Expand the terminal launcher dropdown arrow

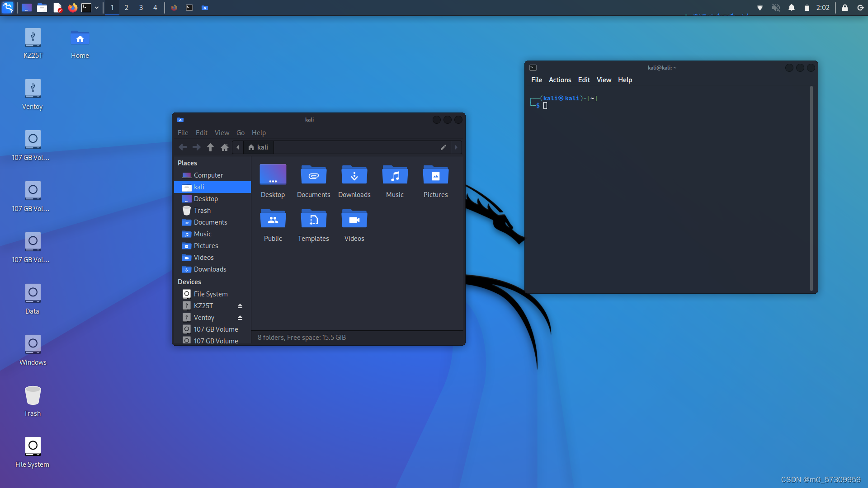click(x=97, y=8)
